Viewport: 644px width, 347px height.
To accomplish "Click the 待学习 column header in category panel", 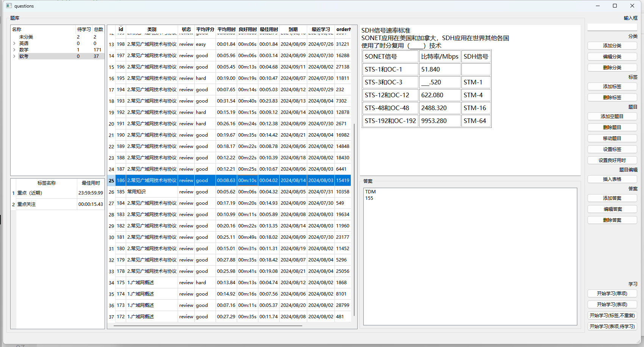I will (x=84, y=29).
